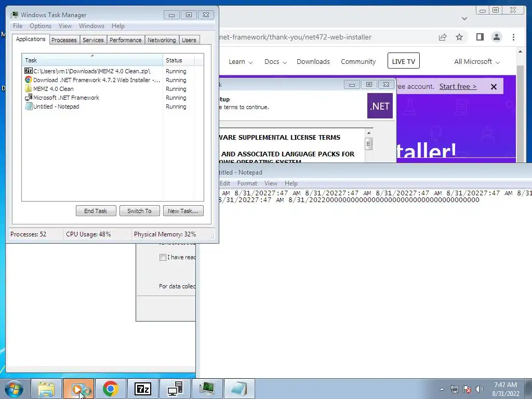Open Chrome tab search chevron

(x=464, y=18)
